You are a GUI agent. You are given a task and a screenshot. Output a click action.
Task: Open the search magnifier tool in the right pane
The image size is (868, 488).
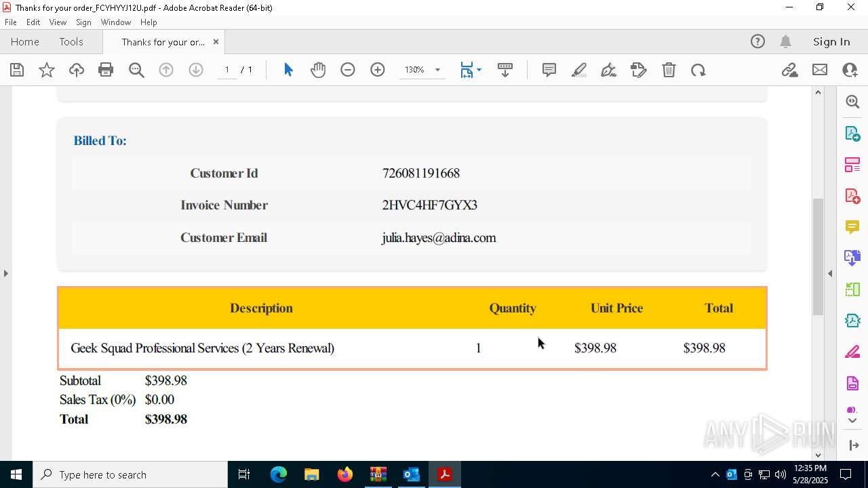(852, 102)
